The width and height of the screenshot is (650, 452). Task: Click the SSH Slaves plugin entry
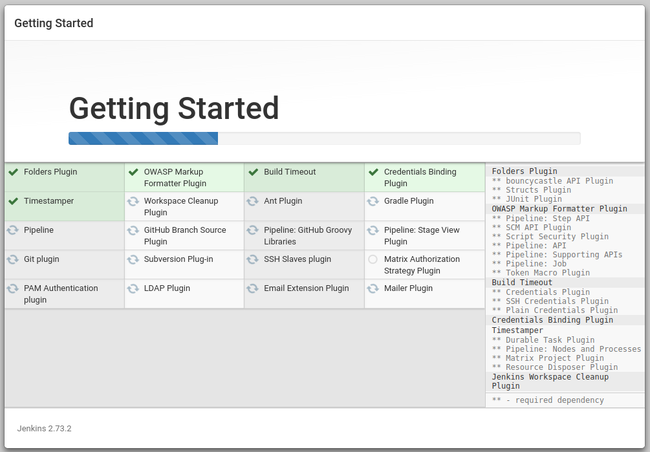coord(297,259)
